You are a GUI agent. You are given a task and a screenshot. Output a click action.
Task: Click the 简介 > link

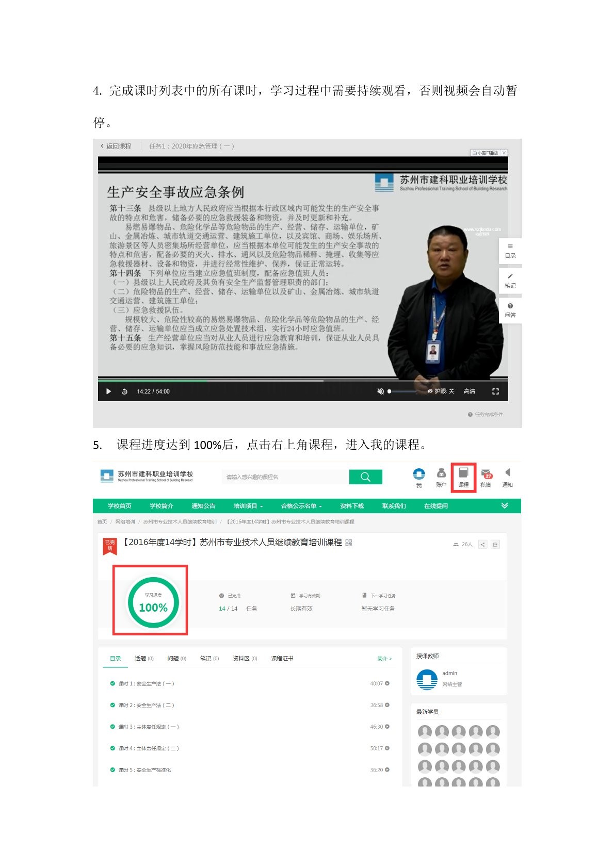[x=385, y=659]
